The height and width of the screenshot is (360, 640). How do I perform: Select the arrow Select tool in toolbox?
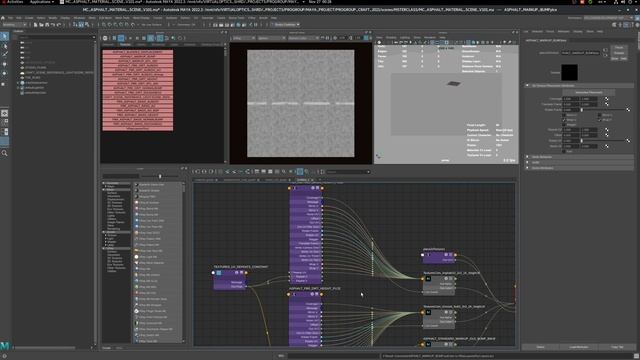(x=4, y=36)
